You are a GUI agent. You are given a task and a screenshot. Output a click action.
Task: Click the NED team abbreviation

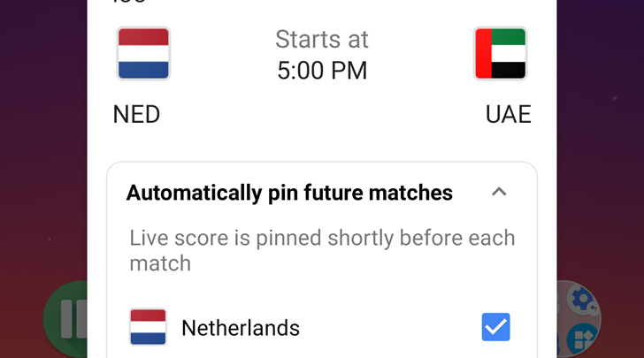coord(136,114)
